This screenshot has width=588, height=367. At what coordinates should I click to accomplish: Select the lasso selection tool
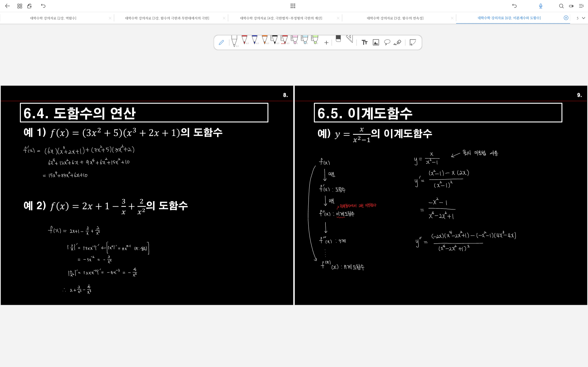click(387, 42)
